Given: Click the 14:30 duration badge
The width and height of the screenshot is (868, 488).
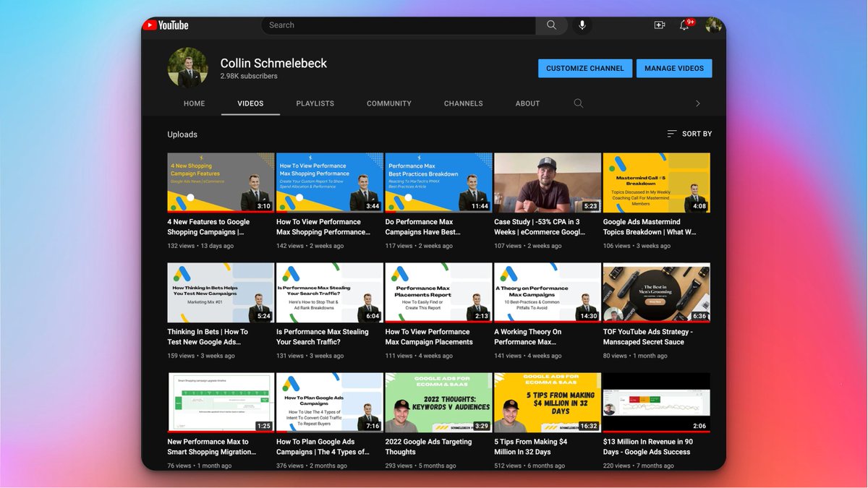Looking at the screenshot, I should point(589,316).
